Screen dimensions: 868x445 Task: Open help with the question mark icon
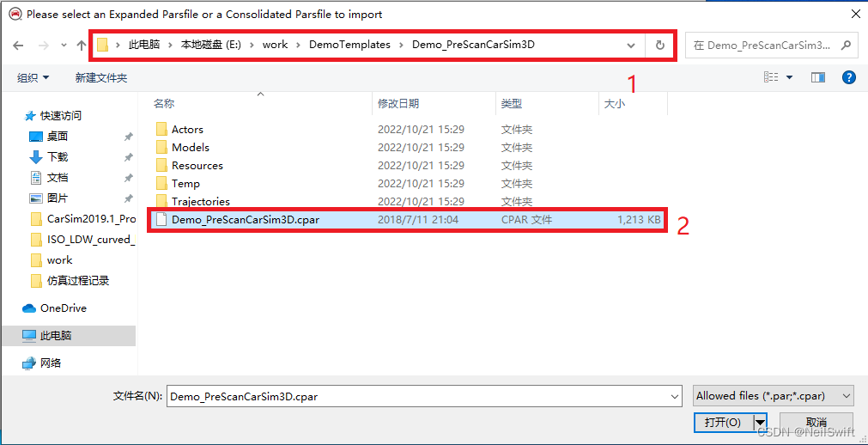(848, 77)
